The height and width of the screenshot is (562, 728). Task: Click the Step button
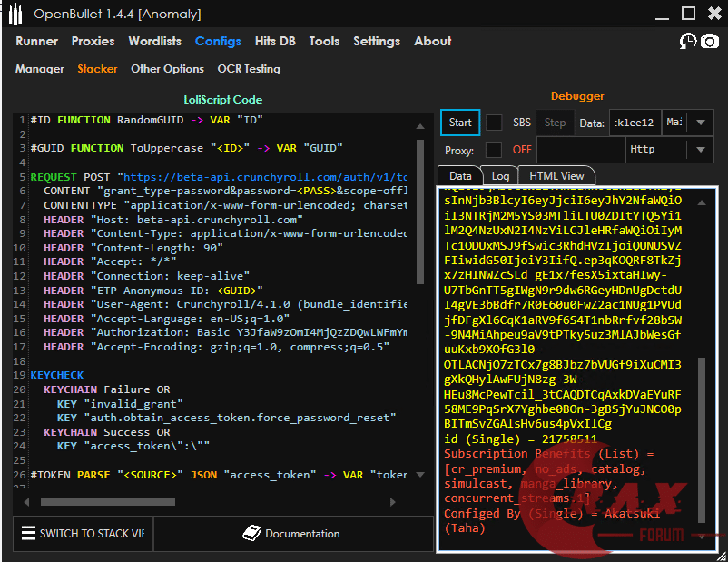pos(555,123)
